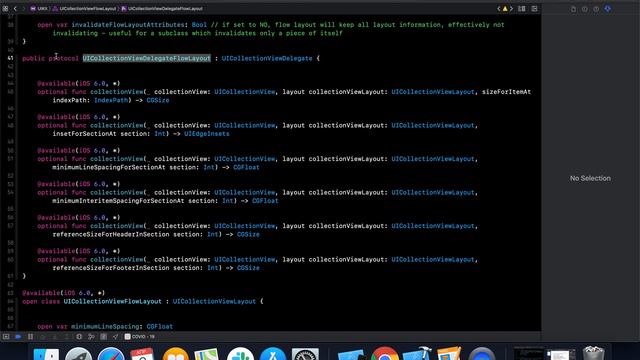Open the Trash in the Dock
640x360 pixels.
coord(593,354)
